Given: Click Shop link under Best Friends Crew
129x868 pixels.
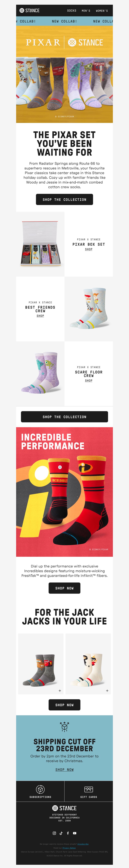Looking at the screenshot, I should [40, 316].
